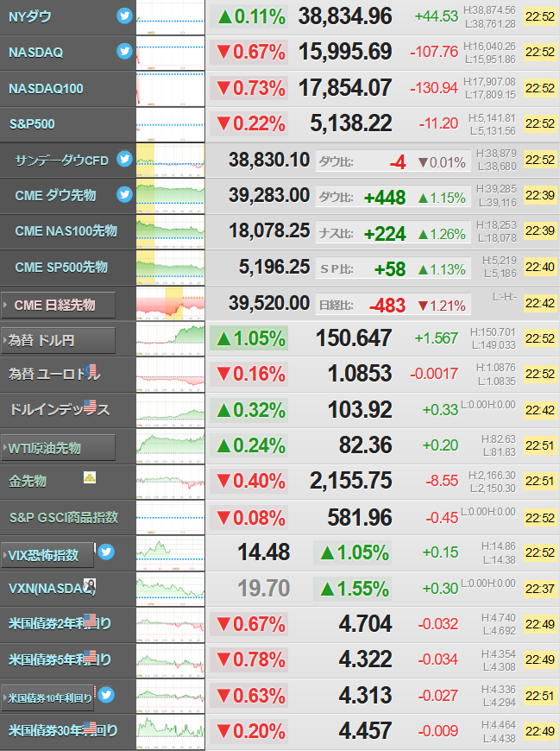
Task: Expand the 為替 ドル円 button
Action: (59, 340)
